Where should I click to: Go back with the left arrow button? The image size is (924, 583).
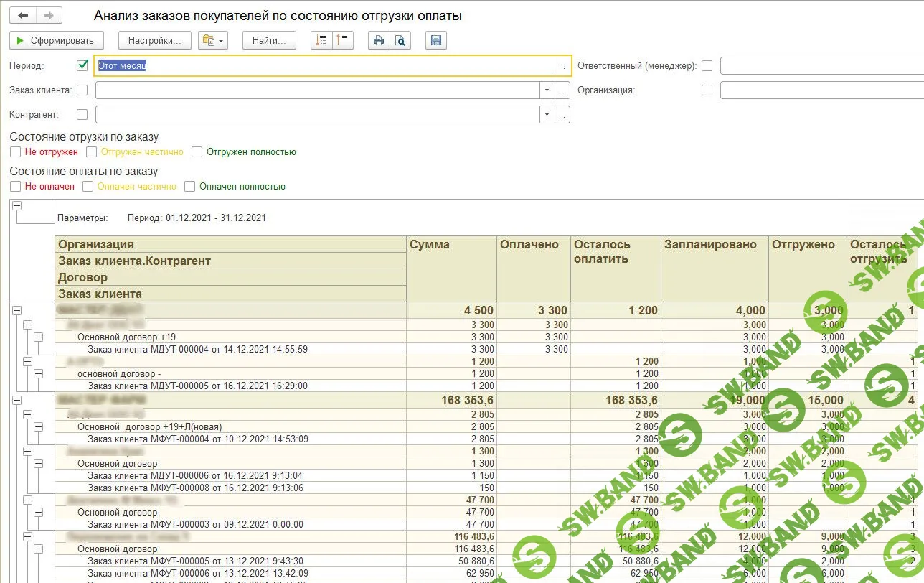coord(22,15)
